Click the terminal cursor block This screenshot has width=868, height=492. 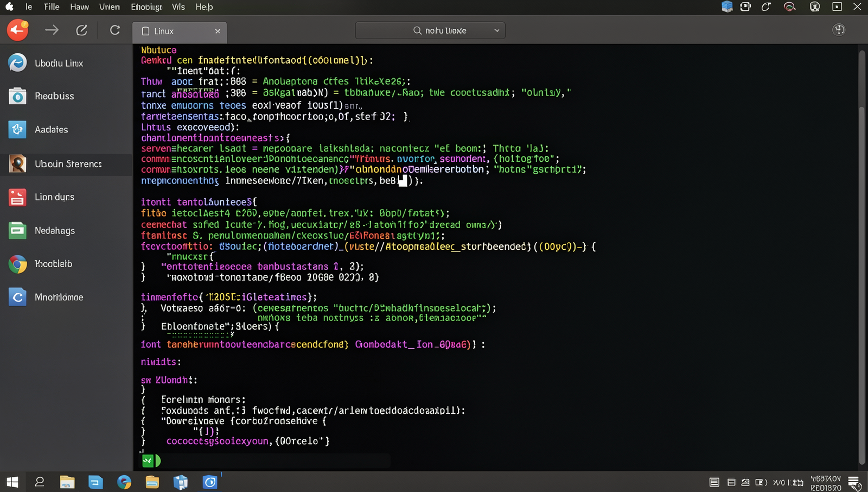click(403, 181)
